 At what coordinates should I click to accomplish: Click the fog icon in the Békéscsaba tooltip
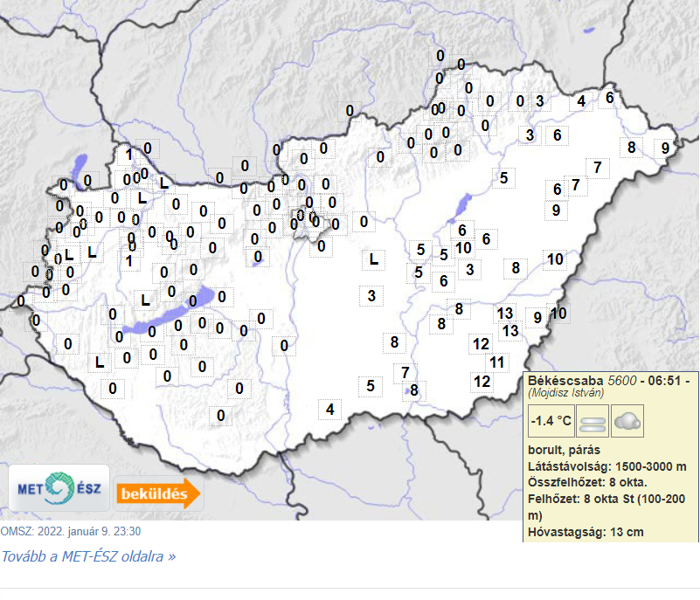click(x=593, y=423)
